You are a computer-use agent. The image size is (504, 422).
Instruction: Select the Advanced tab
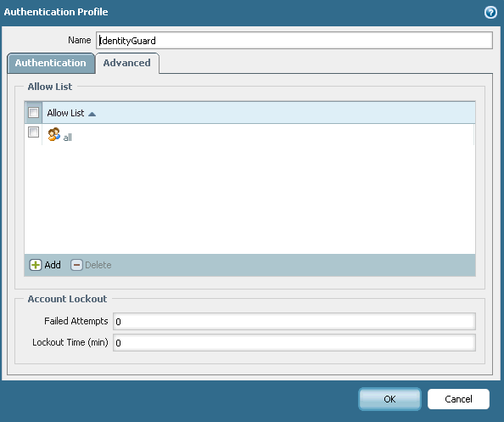(127, 63)
